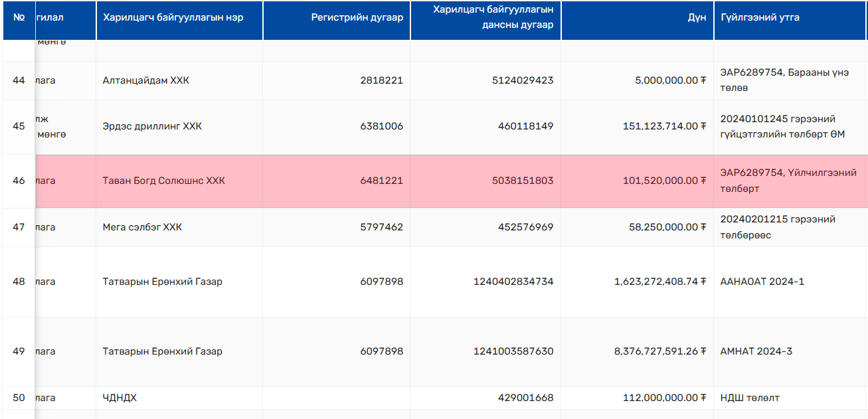Click registration number 6097898 in row 49
This screenshot has height=419, width=868.
click(382, 351)
